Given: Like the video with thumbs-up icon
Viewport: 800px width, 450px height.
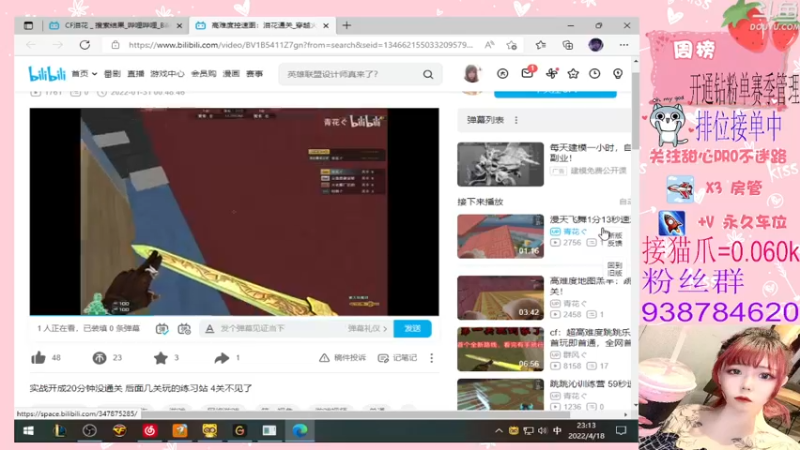Looking at the screenshot, I should (x=39, y=358).
